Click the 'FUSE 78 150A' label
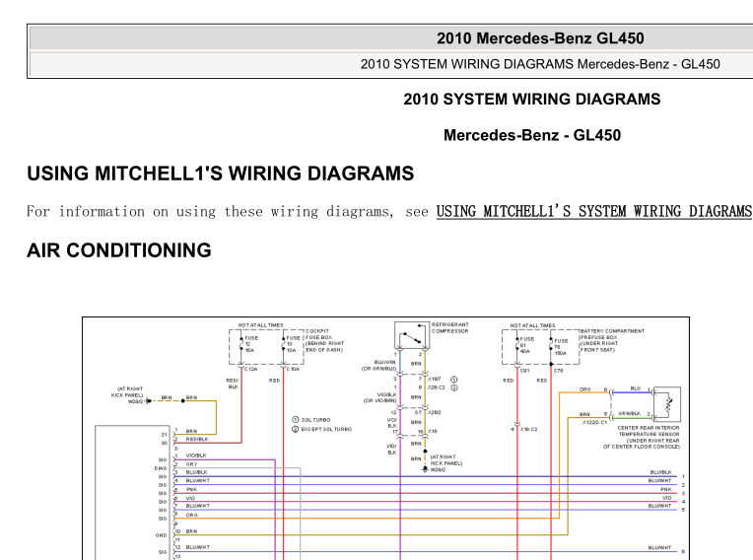 pyautogui.click(x=561, y=347)
